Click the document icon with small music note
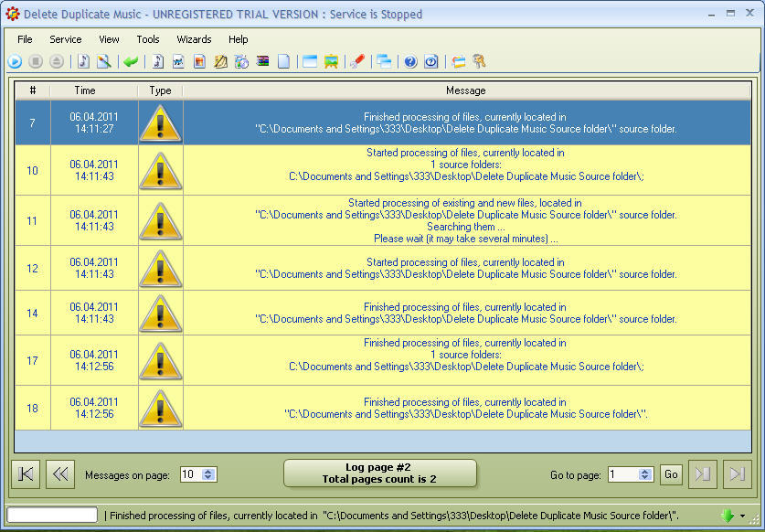This screenshot has width=765, height=532. click(x=157, y=61)
